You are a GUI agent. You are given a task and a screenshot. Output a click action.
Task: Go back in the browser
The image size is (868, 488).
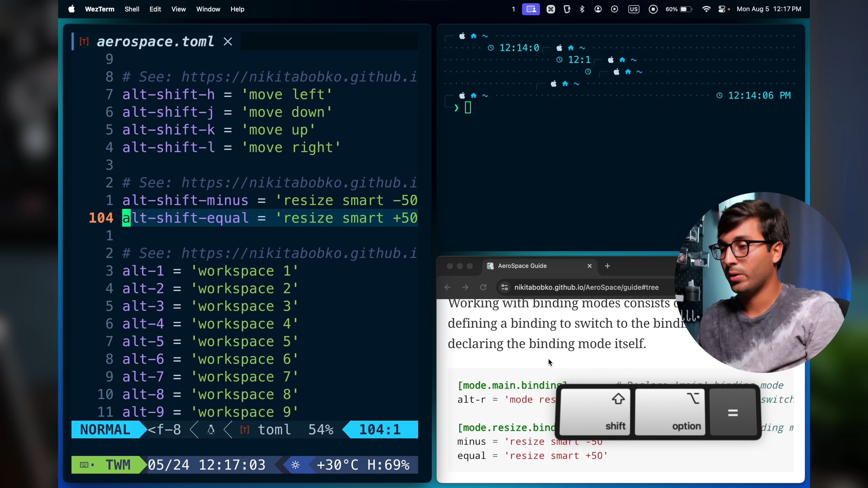coord(448,287)
